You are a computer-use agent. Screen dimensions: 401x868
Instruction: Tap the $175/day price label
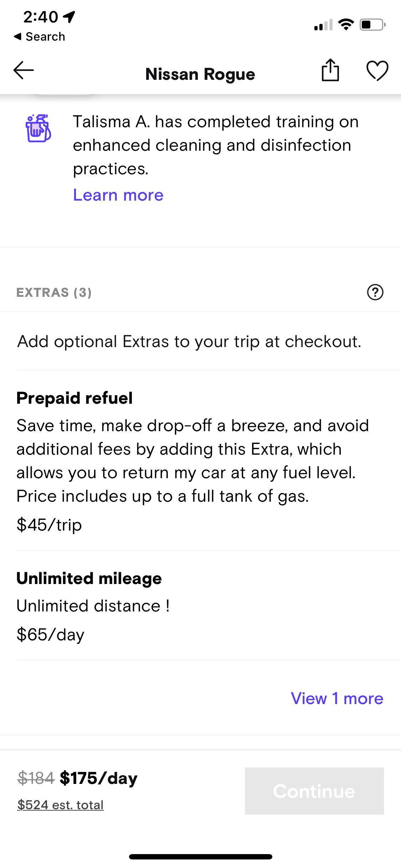[98, 778]
